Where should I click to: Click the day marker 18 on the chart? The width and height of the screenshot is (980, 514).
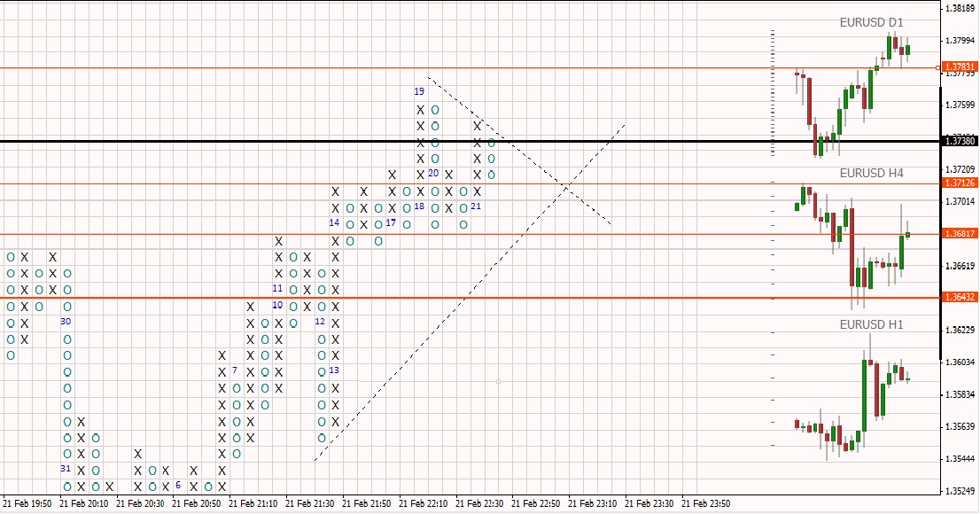[419, 206]
